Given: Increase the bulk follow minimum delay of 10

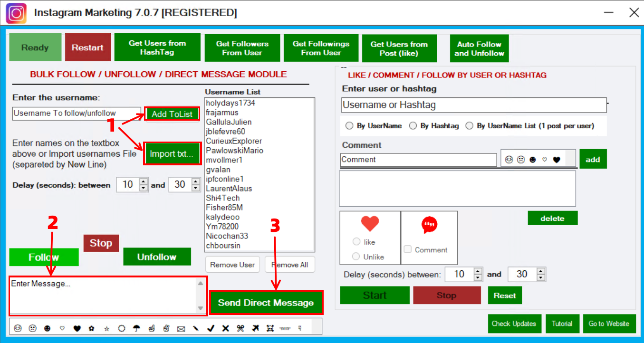Looking at the screenshot, I should point(144,181).
